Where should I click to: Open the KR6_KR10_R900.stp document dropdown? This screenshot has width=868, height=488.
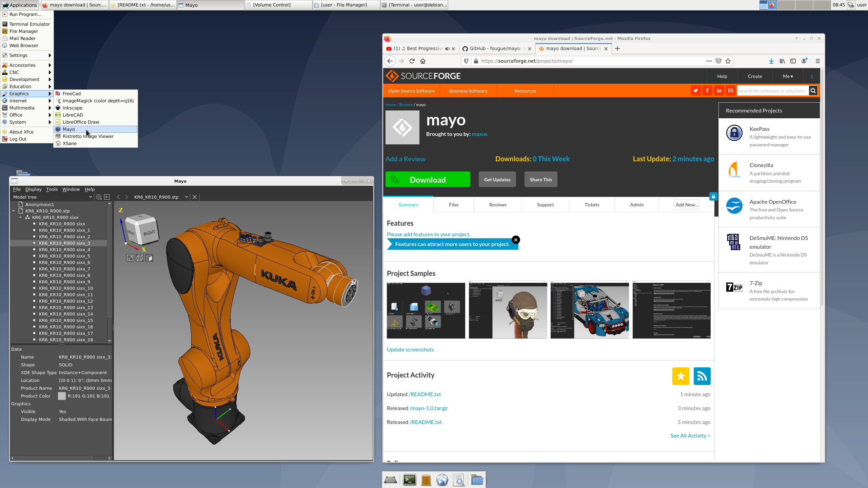pos(186,197)
